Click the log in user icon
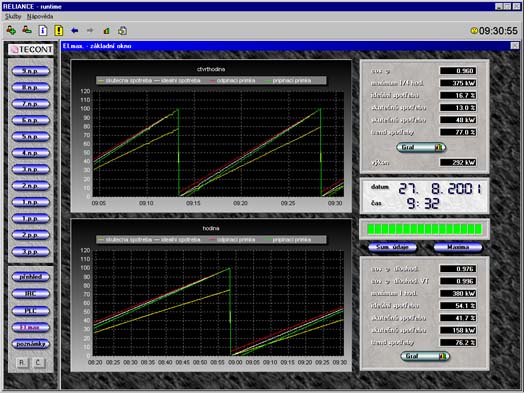Viewport: 524px width, 393px height. coord(11,30)
